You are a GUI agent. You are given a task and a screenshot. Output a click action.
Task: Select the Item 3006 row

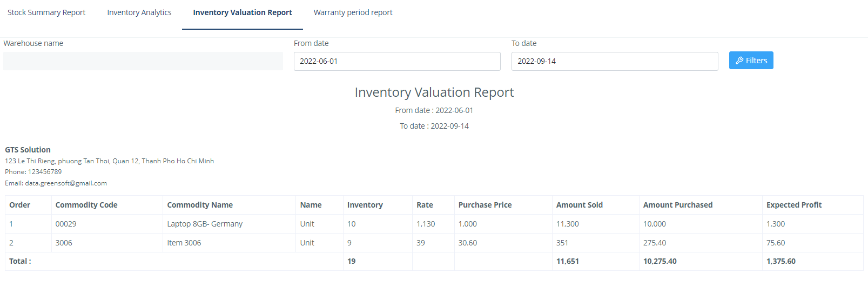click(x=184, y=243)
